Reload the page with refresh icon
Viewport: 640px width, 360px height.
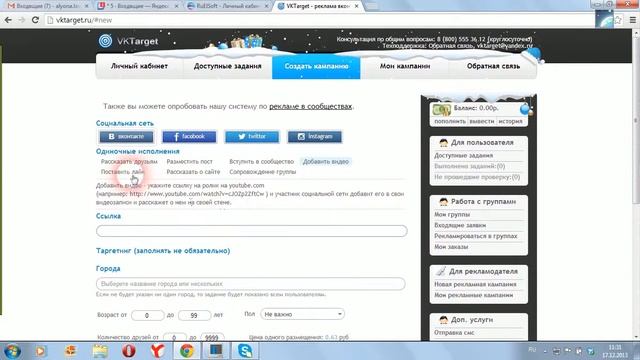35,20
